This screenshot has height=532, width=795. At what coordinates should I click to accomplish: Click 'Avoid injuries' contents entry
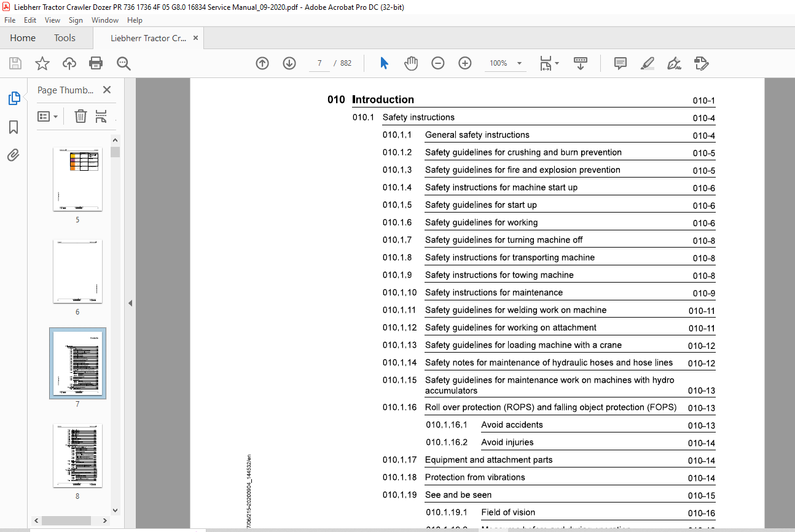click(x=507, y=442)
